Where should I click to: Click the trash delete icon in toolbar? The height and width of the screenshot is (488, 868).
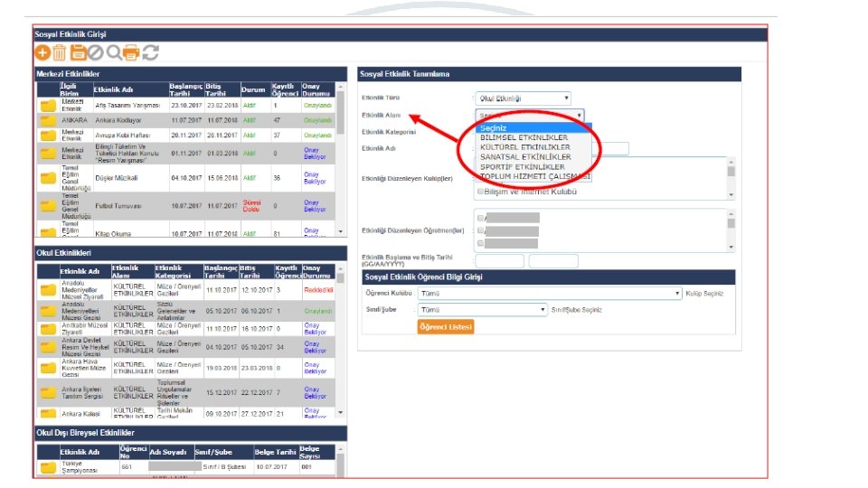click(60, 52)
